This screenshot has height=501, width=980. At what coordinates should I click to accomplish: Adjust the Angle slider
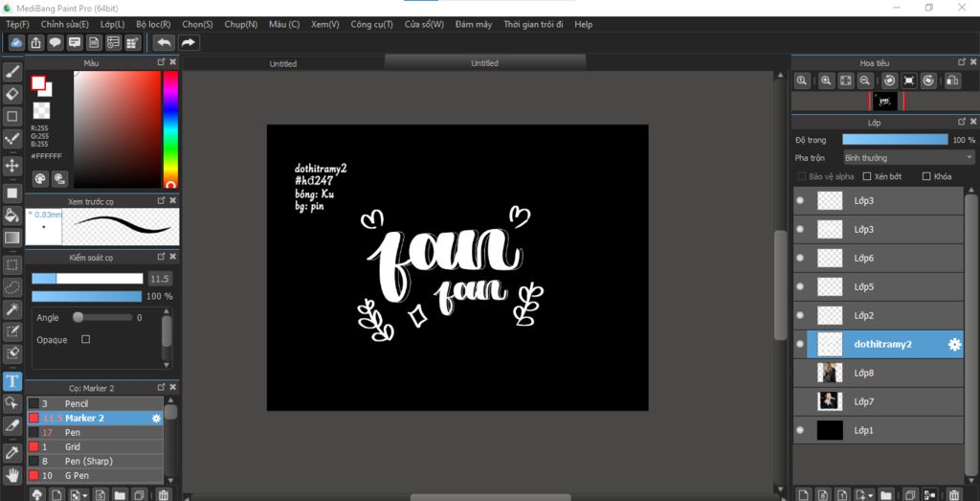click(x=102, y=318)
